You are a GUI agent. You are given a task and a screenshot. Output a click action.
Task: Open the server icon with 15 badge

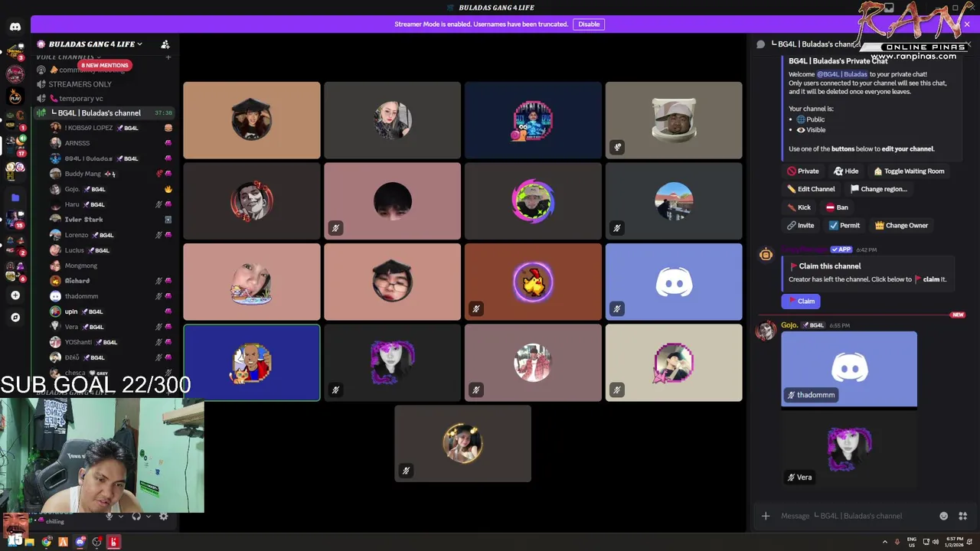[x=15, y=220]
